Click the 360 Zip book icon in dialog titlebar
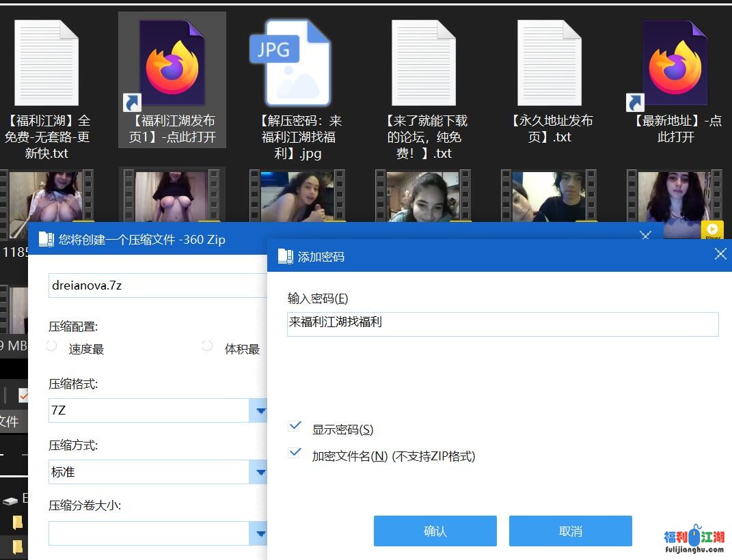This screenshot has width=732, height=560. (x=46, y=239)
